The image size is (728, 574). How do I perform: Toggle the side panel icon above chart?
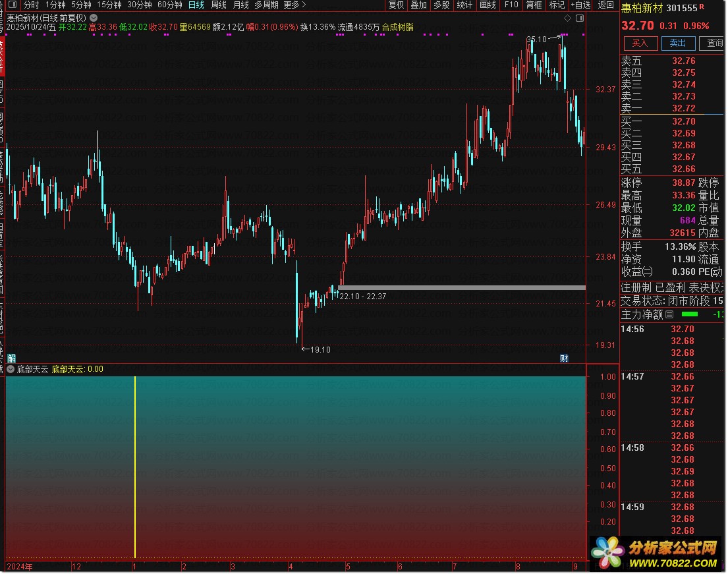point(579,18)
